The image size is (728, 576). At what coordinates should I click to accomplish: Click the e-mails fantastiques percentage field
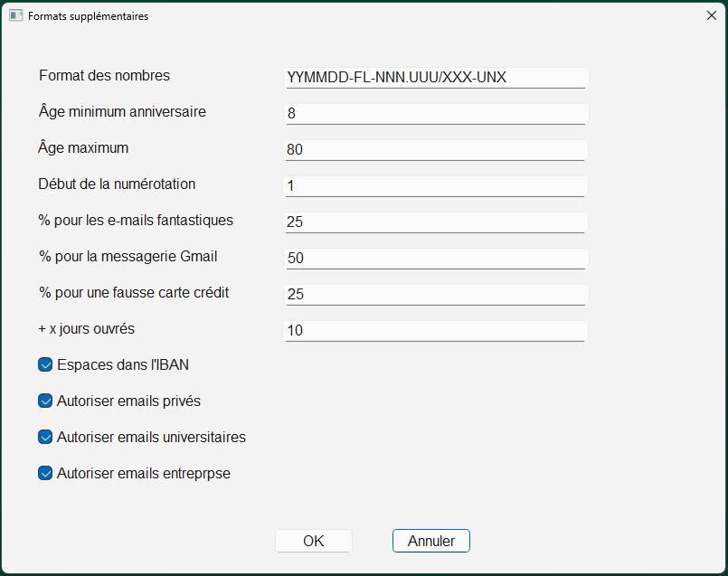436,222
